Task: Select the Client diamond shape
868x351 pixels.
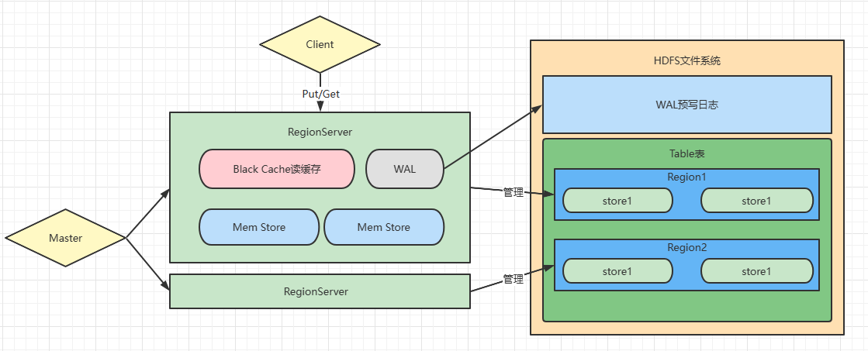Action: tap(320, 45)
